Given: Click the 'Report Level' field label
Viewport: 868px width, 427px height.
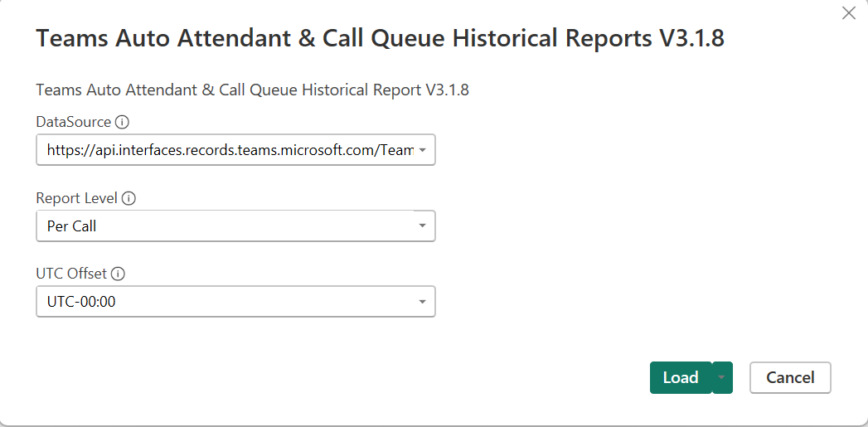Looking at the screenshot, I should (77, 197).
